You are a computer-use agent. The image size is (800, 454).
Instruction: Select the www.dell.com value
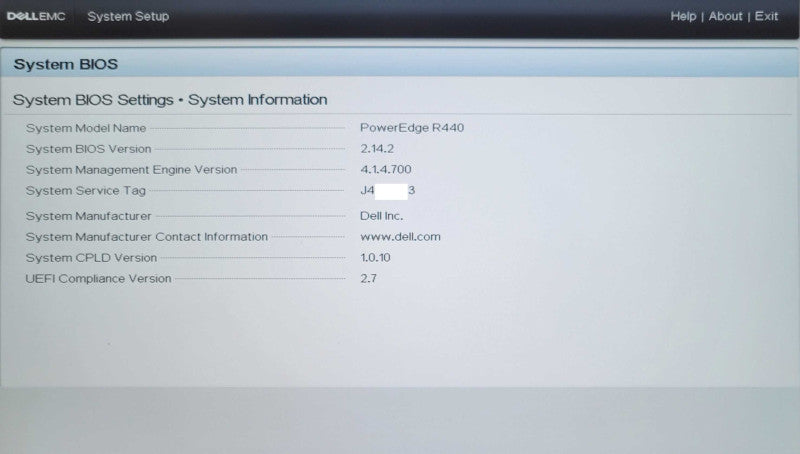tap(400, 237)
